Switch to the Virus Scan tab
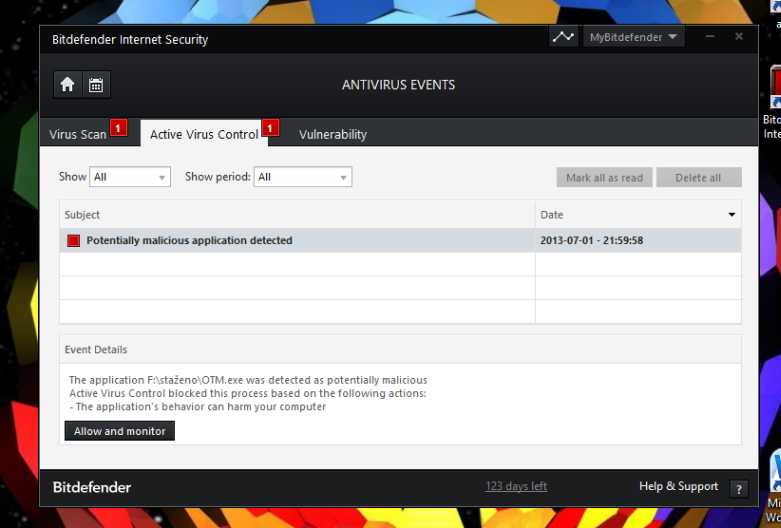 (78, 135)
